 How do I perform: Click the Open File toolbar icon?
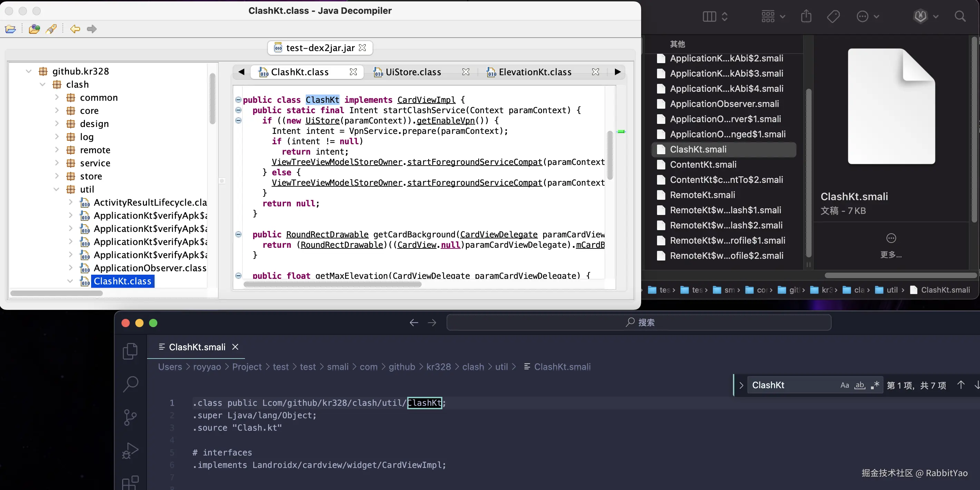click(11, 29)
